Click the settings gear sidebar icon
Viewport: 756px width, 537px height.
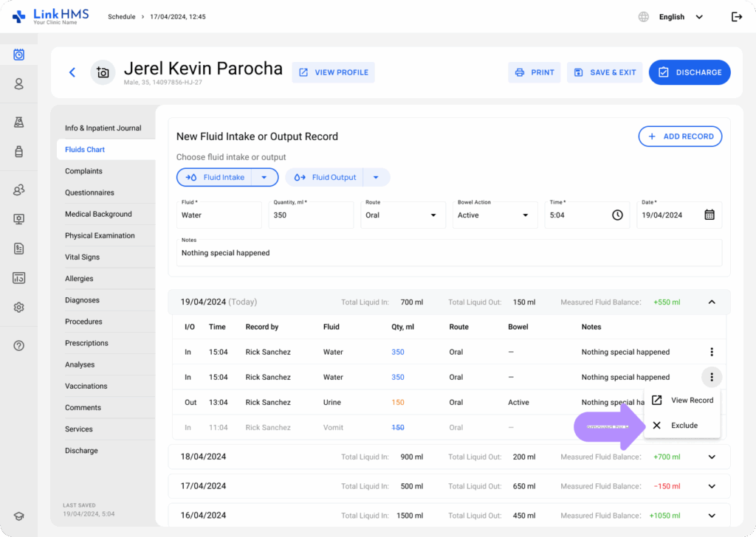(x=19, y=307)
